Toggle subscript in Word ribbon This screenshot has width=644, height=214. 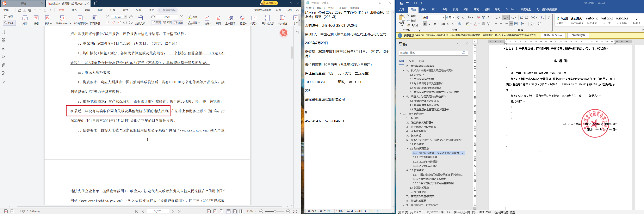[x=448, y=24]
